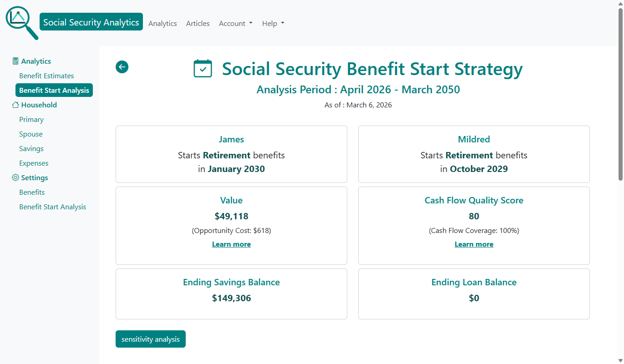Select Analytics in the top navigation
This screenshot has height=364, width=624.
pos(162,23)
